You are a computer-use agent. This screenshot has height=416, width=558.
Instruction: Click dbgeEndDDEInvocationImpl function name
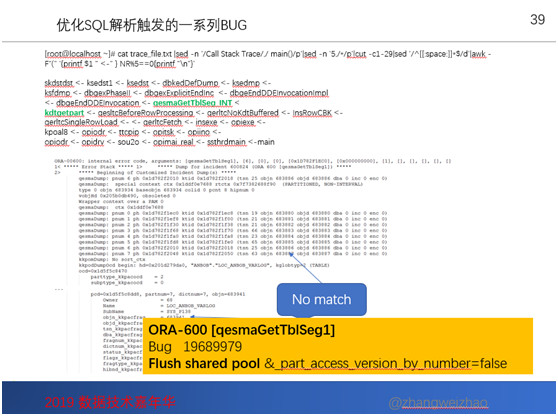click(279, 93)
